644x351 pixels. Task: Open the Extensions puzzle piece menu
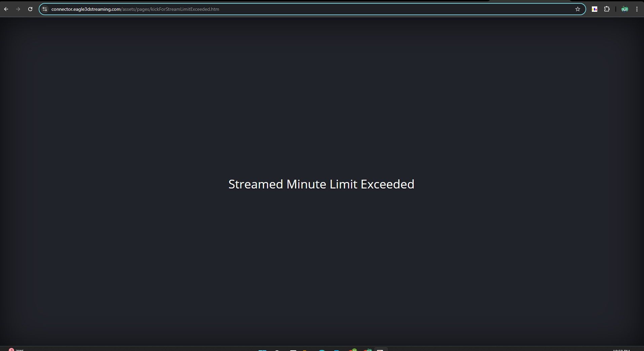[607, 9]
